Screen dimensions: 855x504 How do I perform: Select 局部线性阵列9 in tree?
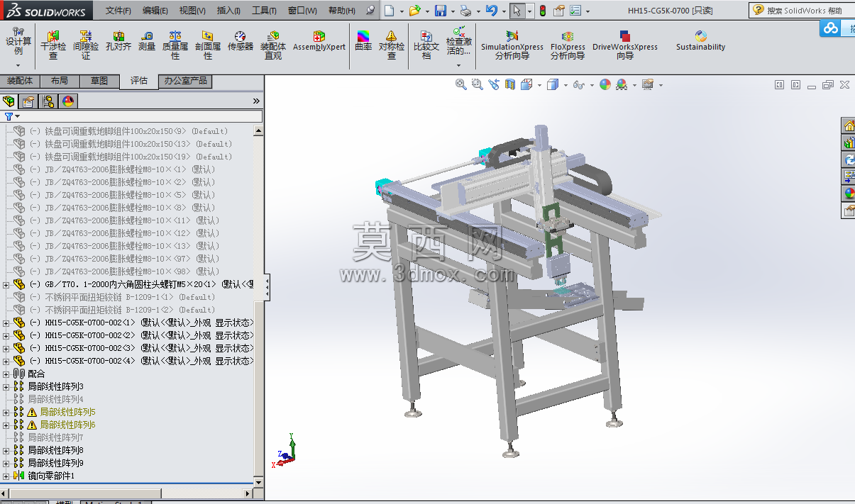coord(55,463)
